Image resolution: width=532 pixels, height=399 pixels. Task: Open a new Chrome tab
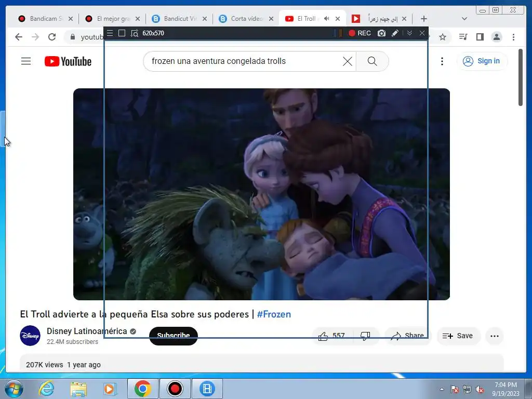[x=424, y=19]
